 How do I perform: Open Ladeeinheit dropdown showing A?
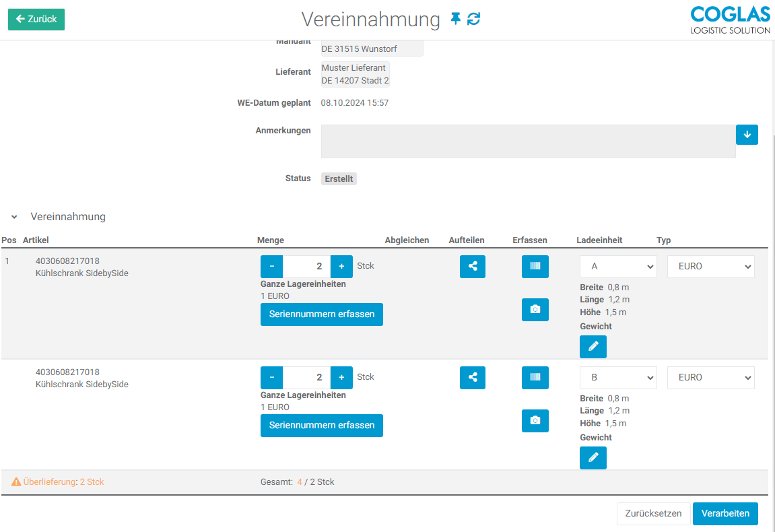click(618, 267)
